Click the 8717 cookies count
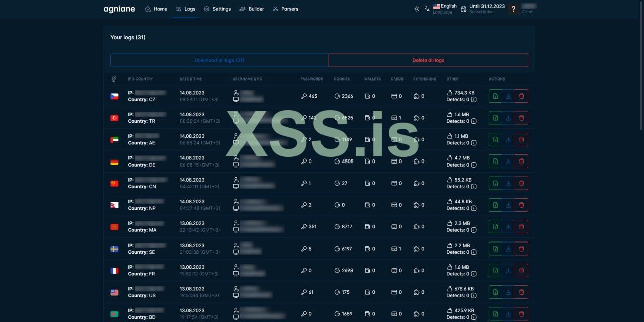Screen dimensions: 644x322 347,227
